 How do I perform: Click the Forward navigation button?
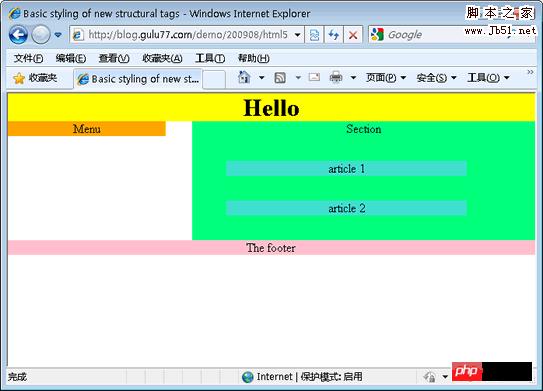(41, 35)
